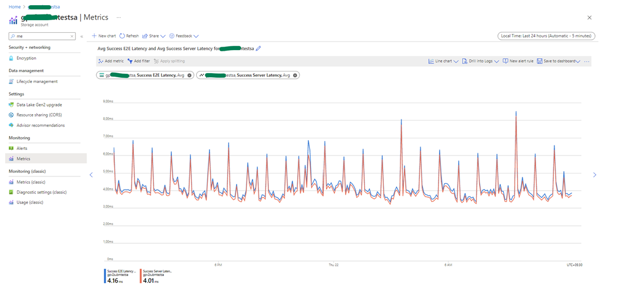The image size is (644, 287).
Task: Clear the sidebar search text
Action: 72,36
